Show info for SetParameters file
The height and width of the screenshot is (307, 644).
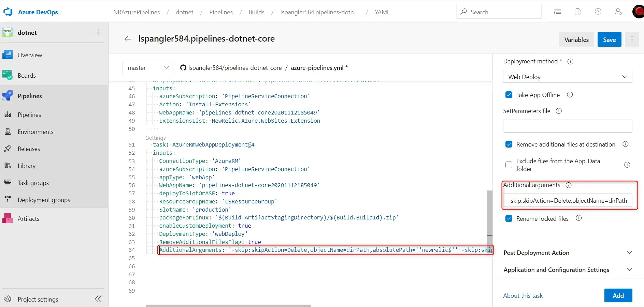tap(559, 111)
